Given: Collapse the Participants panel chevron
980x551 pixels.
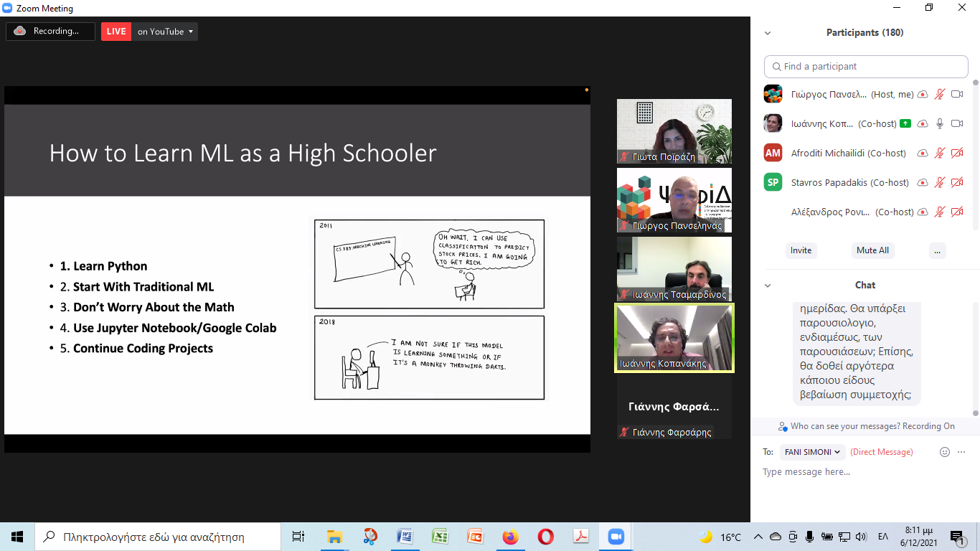Looking at the screenshot, I should [x=768, y=33].
